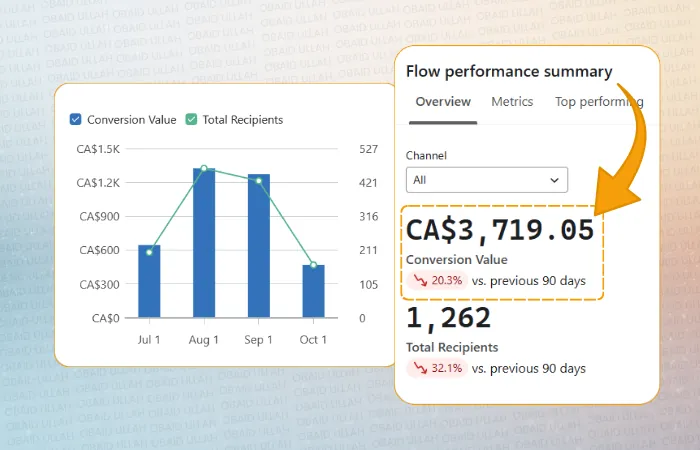Screen dimensions: 700x450
Task: Select the Aug 1 recipients line point
Action: point(204,168)
